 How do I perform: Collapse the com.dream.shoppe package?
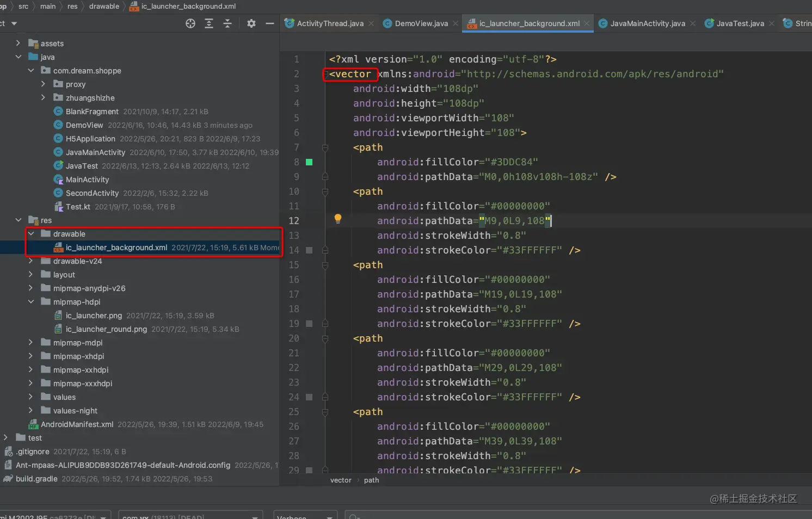click(x=31, y=70)
